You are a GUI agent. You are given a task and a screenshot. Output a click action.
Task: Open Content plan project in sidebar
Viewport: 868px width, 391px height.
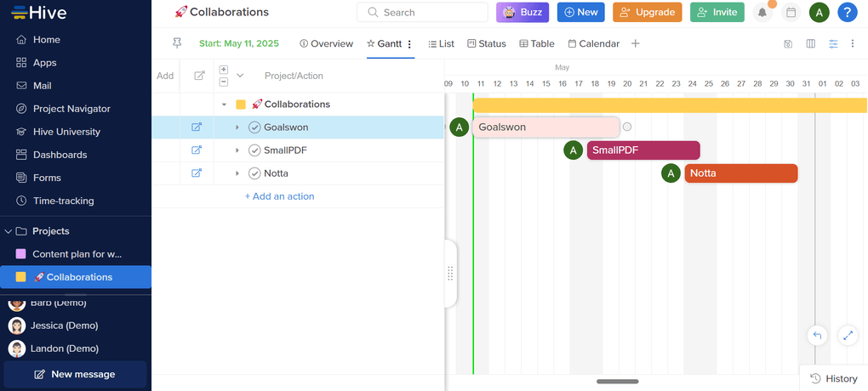tap(75, 254)
